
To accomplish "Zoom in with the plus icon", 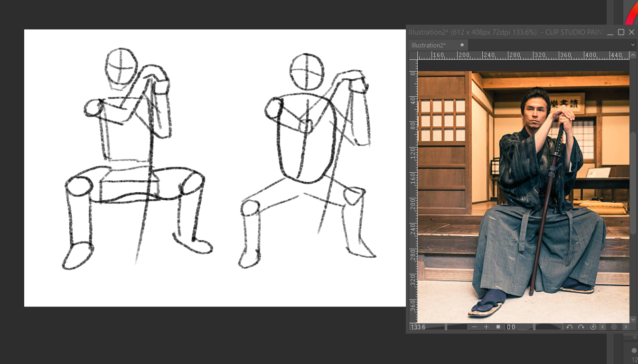I will 486,327.
